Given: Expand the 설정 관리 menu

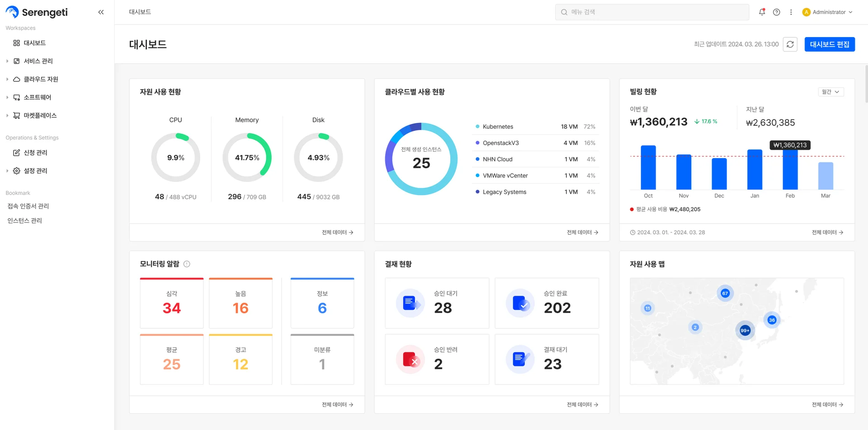Looking at the screenshot, I should (35, 171).
